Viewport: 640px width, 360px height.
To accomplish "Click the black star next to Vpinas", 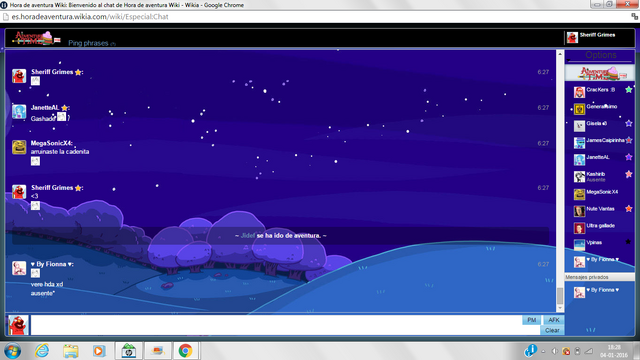I will point(629,242).
